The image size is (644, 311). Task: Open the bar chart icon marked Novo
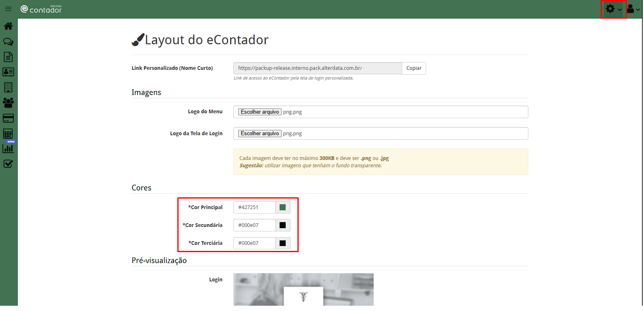(8, 148)
